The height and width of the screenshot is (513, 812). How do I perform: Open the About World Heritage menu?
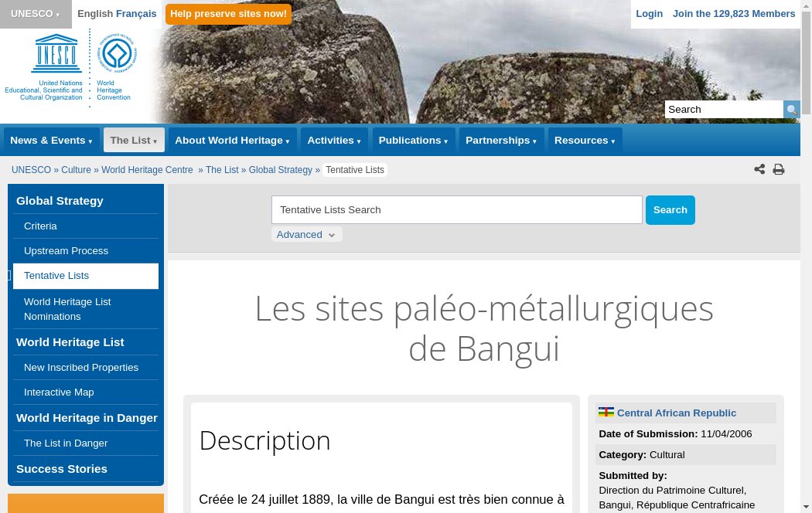(232, 141)
